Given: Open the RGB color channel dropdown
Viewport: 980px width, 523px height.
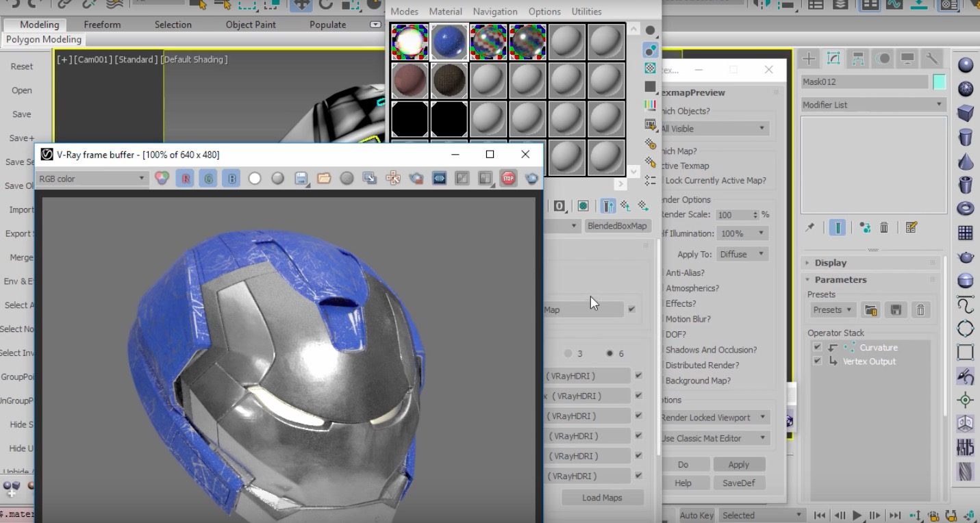Looking at the screenshot, I should tap(92, 179).
